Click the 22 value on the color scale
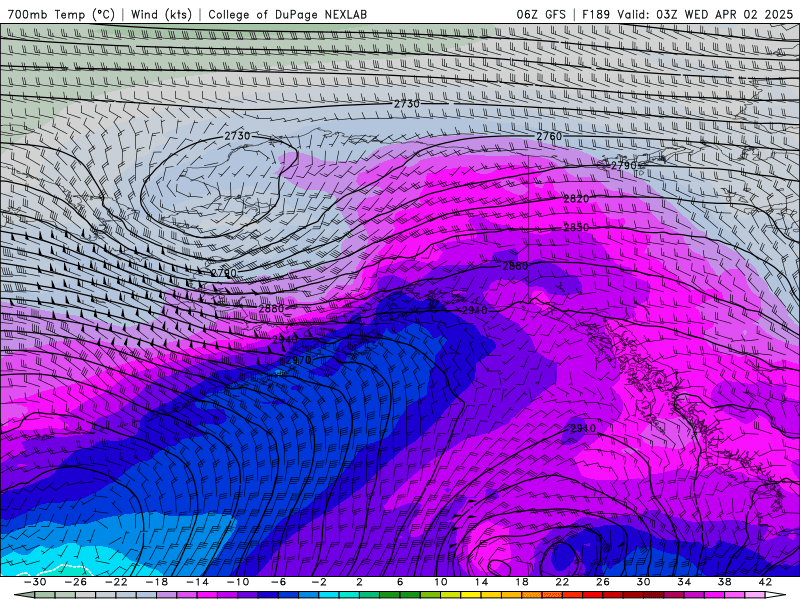Image resolution: width=800 pixels, height=600 pixels. tap(562, 582)
